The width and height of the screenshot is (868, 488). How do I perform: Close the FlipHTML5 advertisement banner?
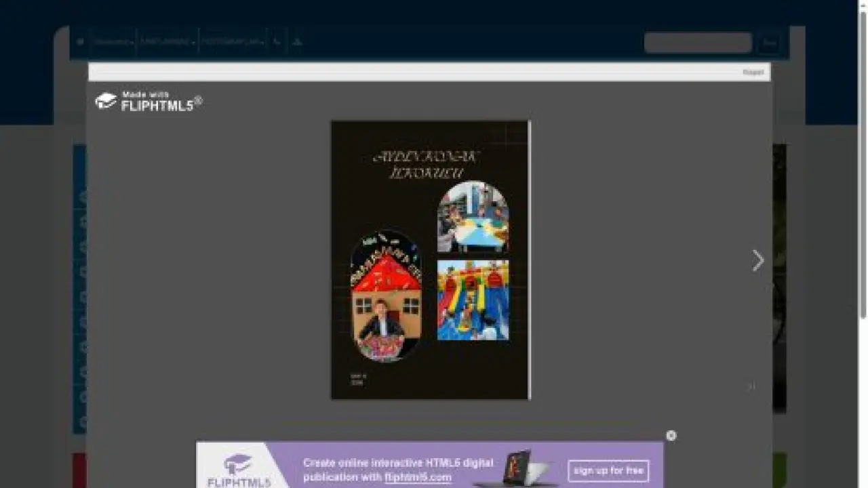point(671,435)
